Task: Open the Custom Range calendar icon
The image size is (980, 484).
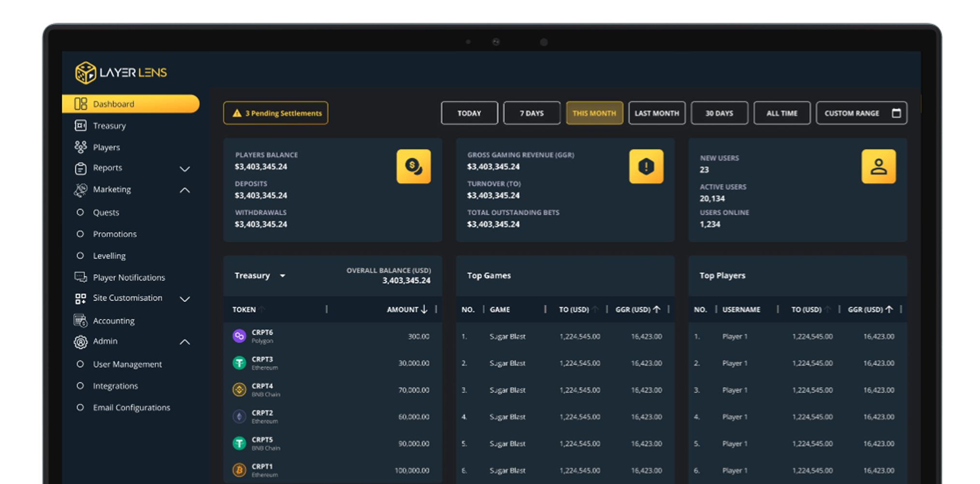Action: point(896,113)
